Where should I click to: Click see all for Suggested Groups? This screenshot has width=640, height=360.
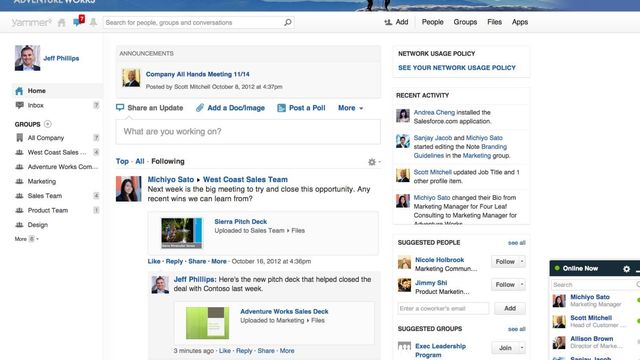click(x=516, y=329)
